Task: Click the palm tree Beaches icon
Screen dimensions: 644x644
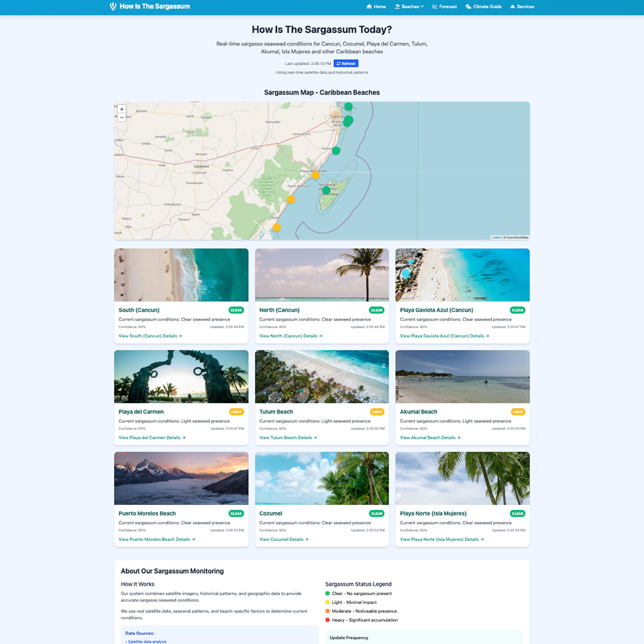Action: coord(396,7)
